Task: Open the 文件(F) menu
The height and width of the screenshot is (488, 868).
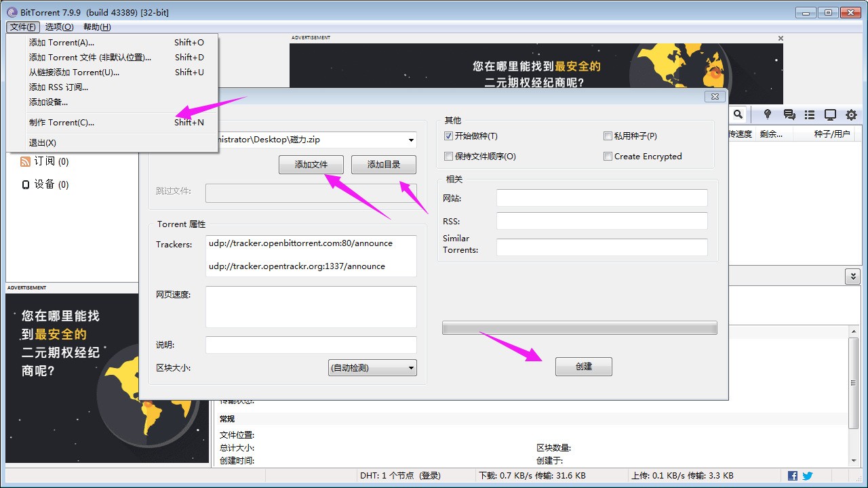Action: coord(23,27)
